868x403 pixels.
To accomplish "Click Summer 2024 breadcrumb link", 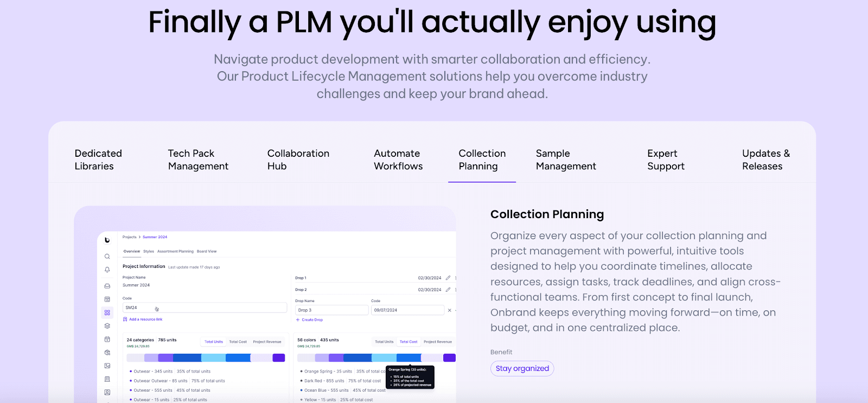I will coord(155,237).
